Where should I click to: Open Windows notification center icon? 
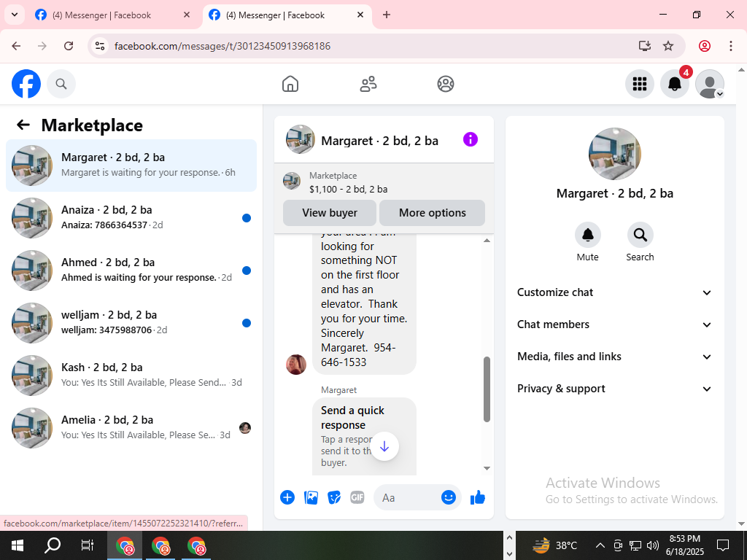tap(723, 545)
